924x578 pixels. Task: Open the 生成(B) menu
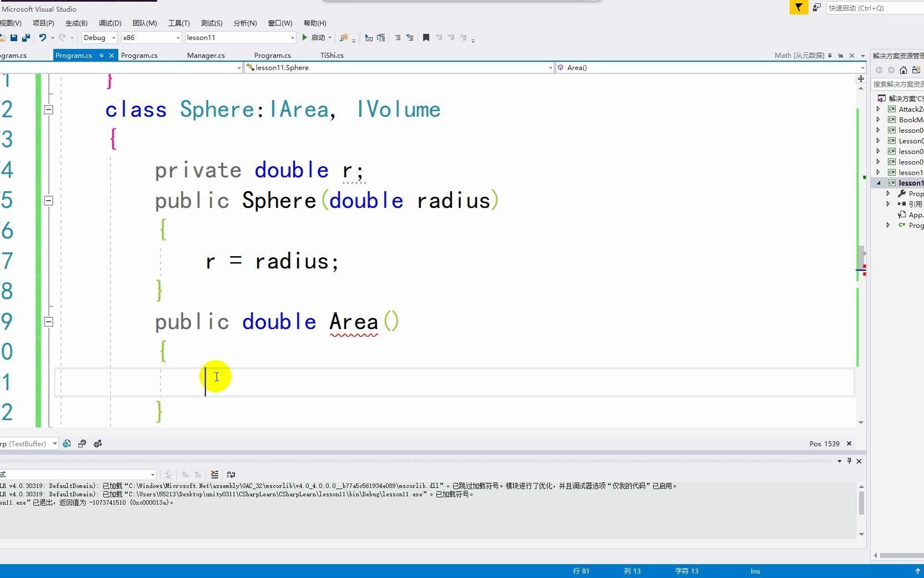[77, 23]
